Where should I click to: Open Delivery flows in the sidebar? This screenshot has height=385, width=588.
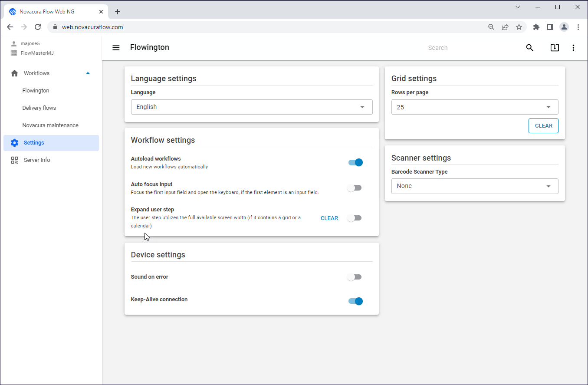39,108
